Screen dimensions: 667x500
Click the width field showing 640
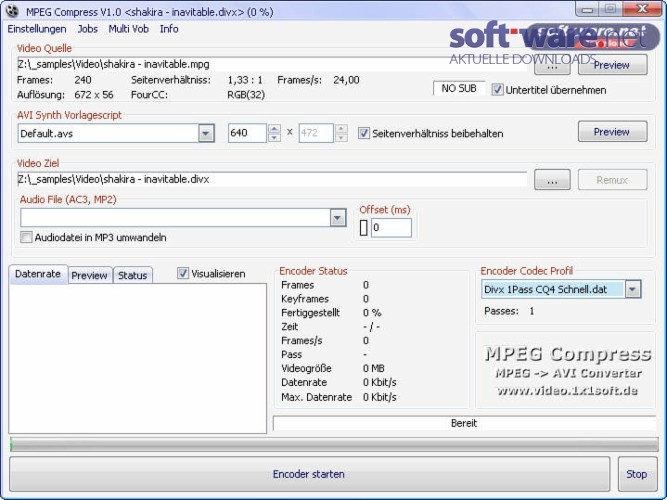click(247, 133)
